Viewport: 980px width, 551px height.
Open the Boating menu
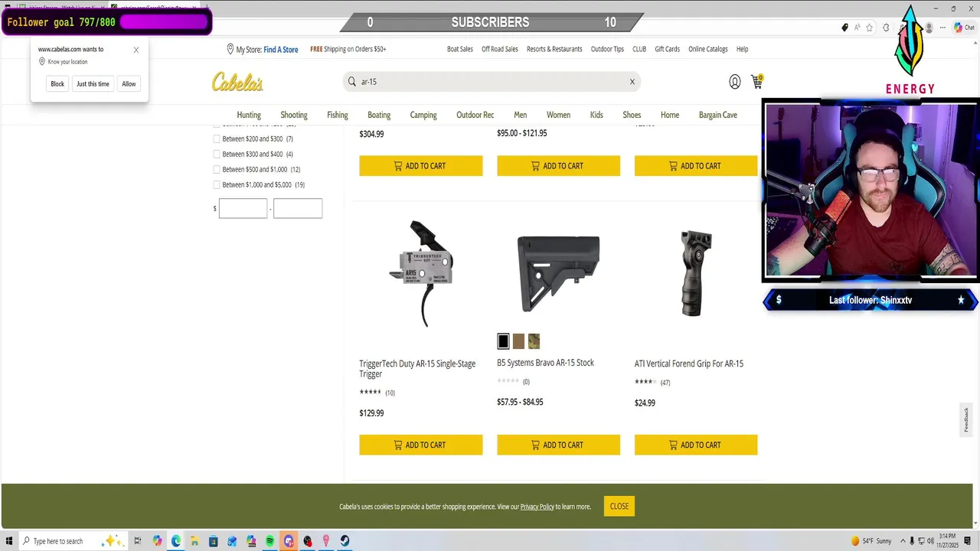coord(379,115)
